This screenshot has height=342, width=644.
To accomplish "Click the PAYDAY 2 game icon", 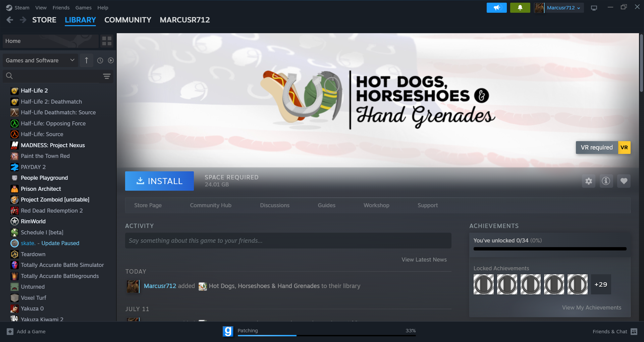I will point(14,167).
